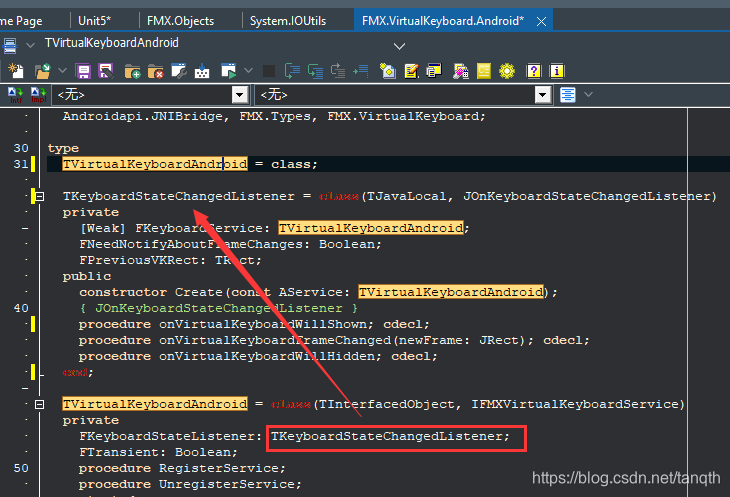Click the Run to Cursor icon
This screenshot has width=730, height=497.
pyautogui.click(x=361, y=71)
